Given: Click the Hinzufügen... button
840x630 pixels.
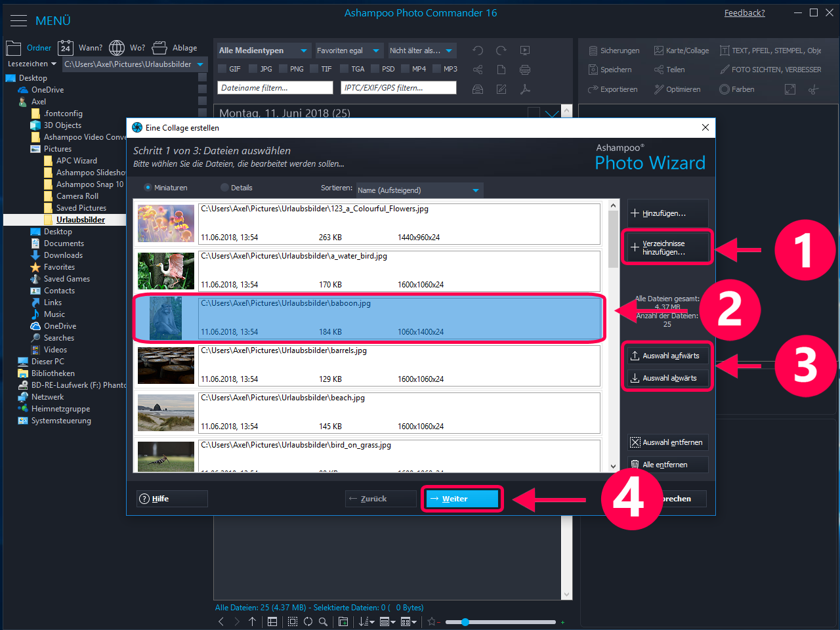Looking at the screenshot, I should (x=667, y=213).
